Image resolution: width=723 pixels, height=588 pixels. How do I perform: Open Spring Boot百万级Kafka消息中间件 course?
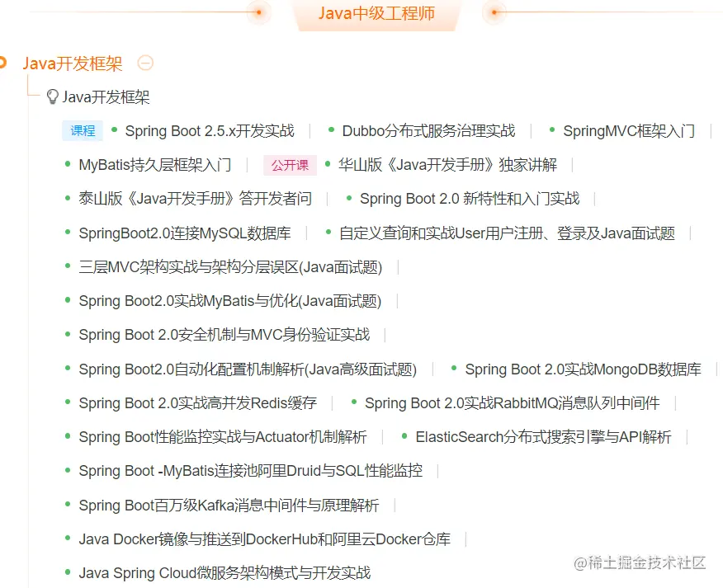point(229,506)
